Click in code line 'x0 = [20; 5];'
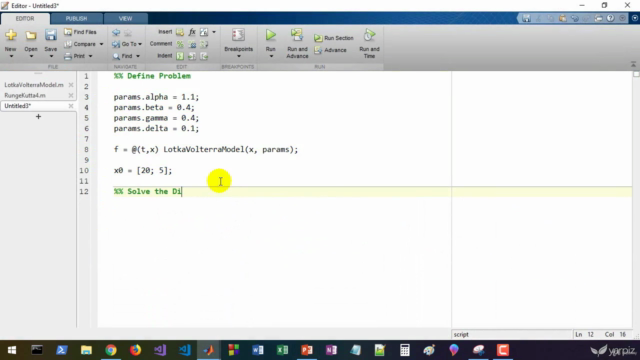Viewport: 640px width, 360px height. coord(143,170)
